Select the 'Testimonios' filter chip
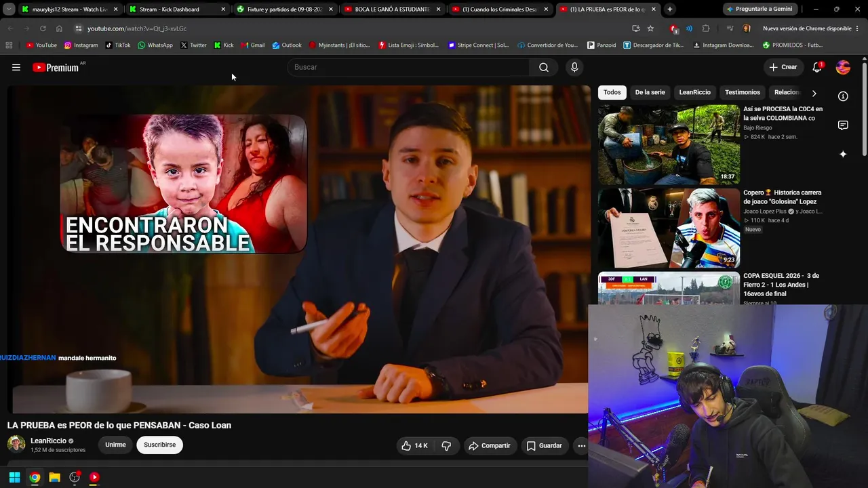Viewport: 868px width, 488px height. (743, 92)
